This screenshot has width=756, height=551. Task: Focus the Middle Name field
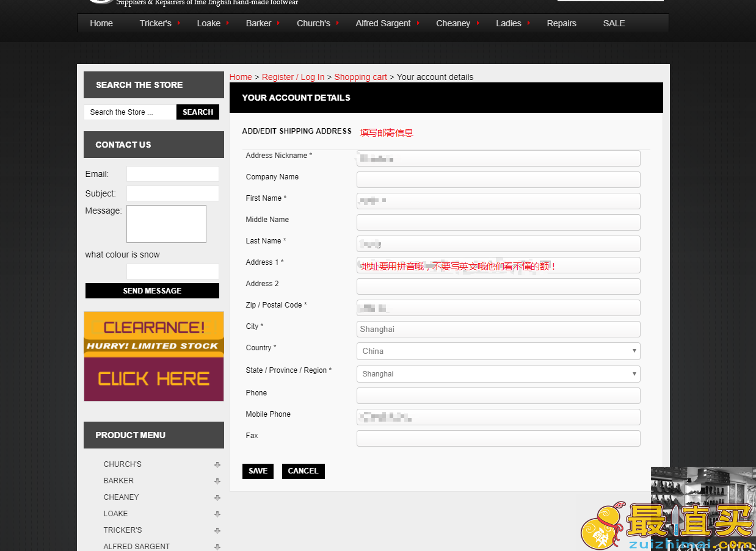(x=498, y=223)
